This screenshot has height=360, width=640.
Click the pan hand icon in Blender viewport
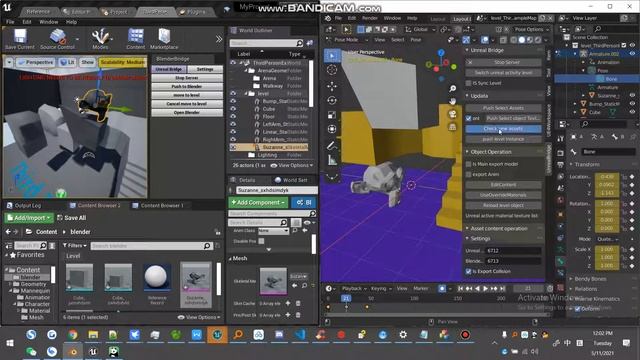pyautogui.click(x=453, y=101)
